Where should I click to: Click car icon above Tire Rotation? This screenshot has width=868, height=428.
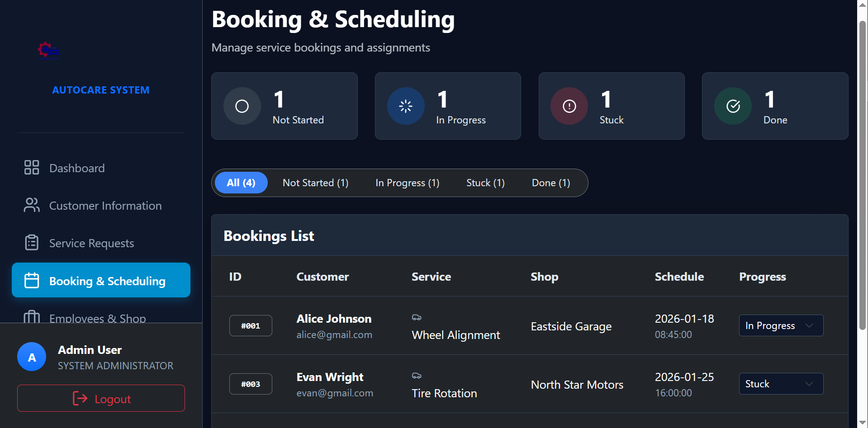pyautogui.click(x=417, y=376)
